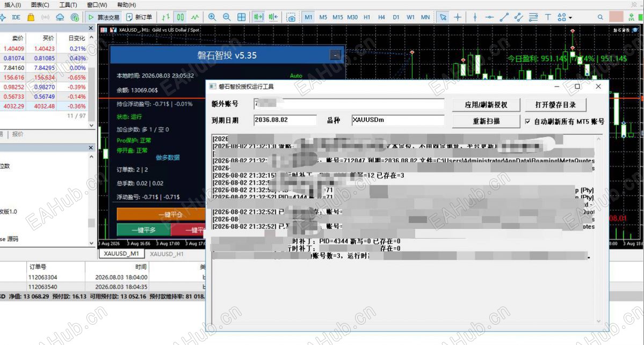Select the H4 timeframe
Viewport: 644px width, 345px height.
click(381, 17)
